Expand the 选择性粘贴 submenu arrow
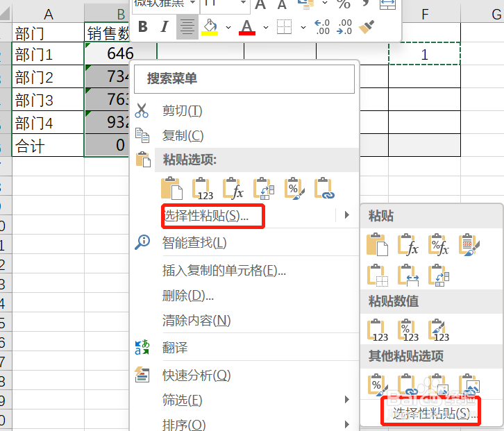504x431 pixels. click(347, 215)
